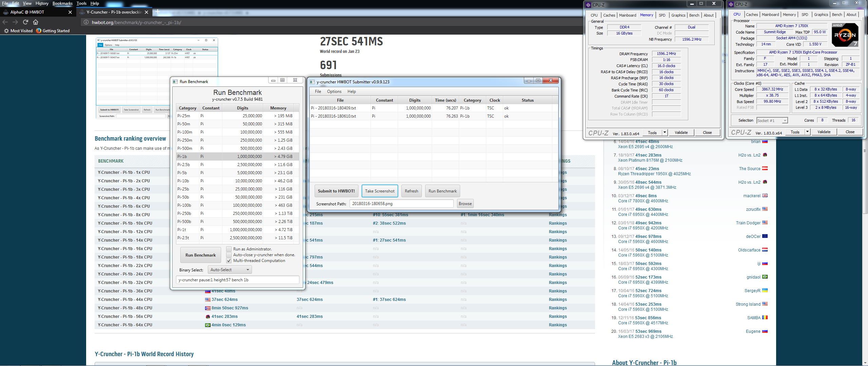Click the Browse button for screenshot path

click(x=465, y=204)
